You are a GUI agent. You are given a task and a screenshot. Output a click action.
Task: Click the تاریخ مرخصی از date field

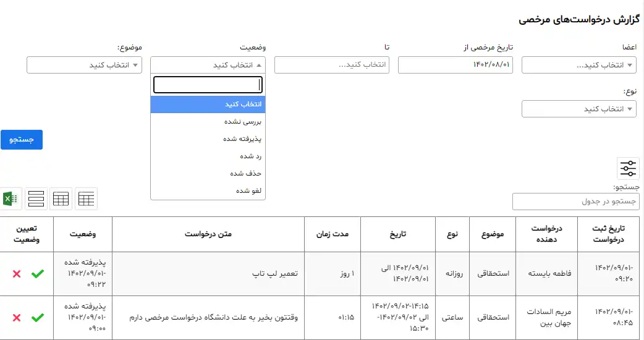pyautogui.click(x=455, y=65)
